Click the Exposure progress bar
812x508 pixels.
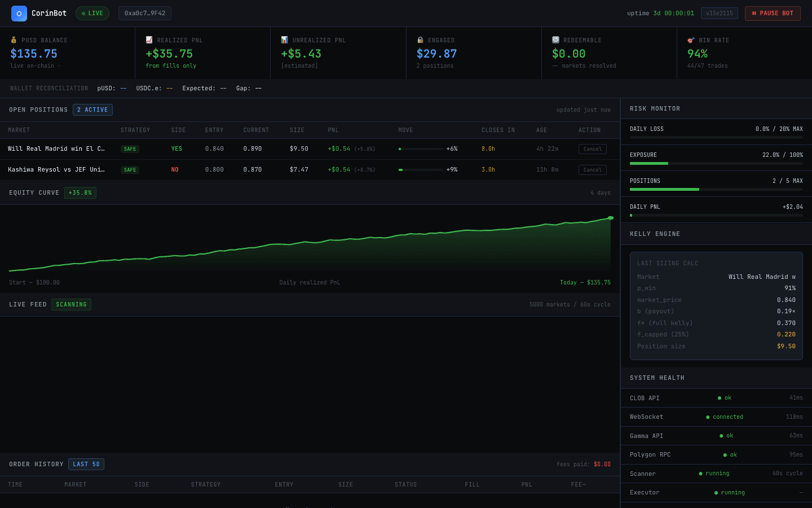[716, 164]
